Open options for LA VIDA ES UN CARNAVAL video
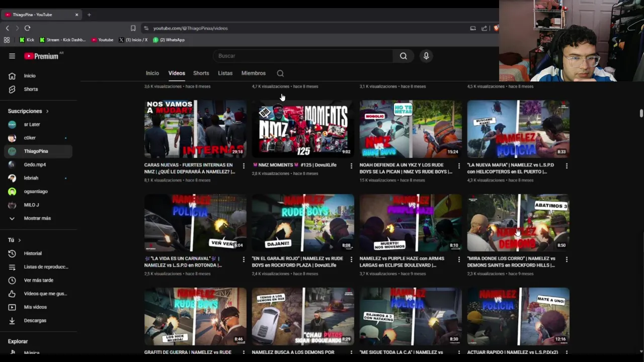Viewport: 644px width, 362px height. 244,259
